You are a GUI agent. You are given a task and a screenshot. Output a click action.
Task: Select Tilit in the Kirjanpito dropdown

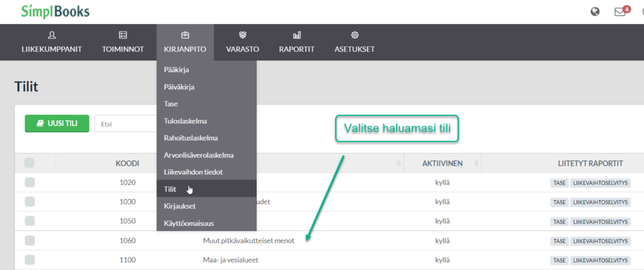click(x=206, y=189)
